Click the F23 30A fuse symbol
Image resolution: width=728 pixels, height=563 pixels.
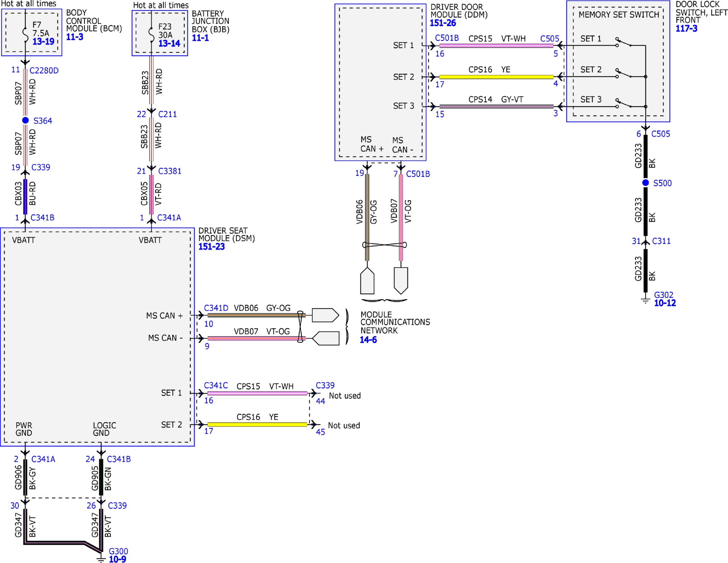[x=151, y=34]
